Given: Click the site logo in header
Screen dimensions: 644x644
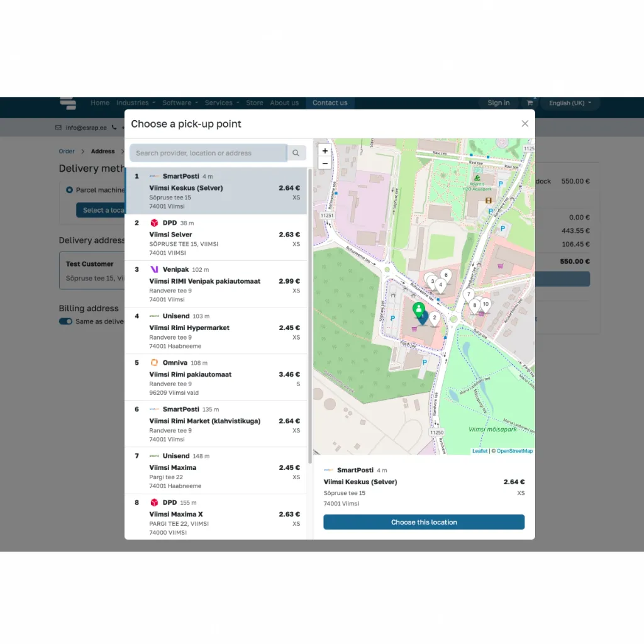Looking at the screenshot, I should (68, 103).
